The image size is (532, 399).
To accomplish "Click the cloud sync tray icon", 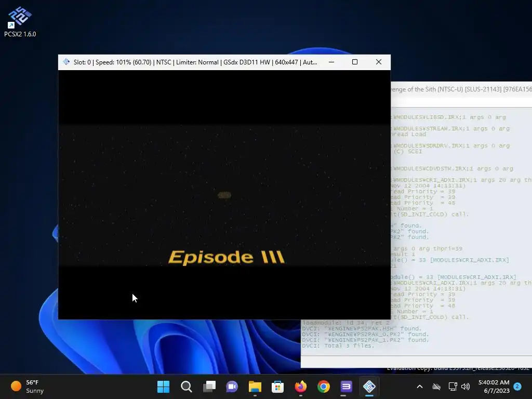I will (x=436, y=387).
